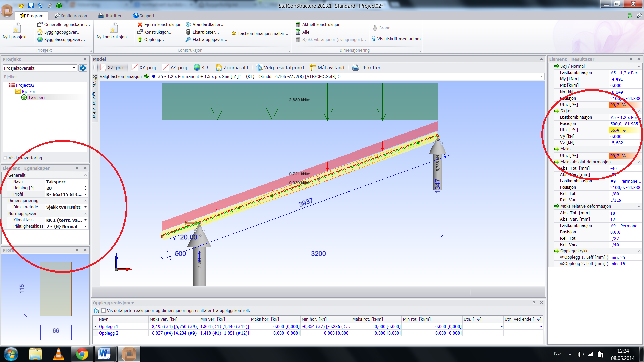Toggle Vis utskrift med autom option
The height and width of the screenshot is (362, 644).
coord(396,39)
